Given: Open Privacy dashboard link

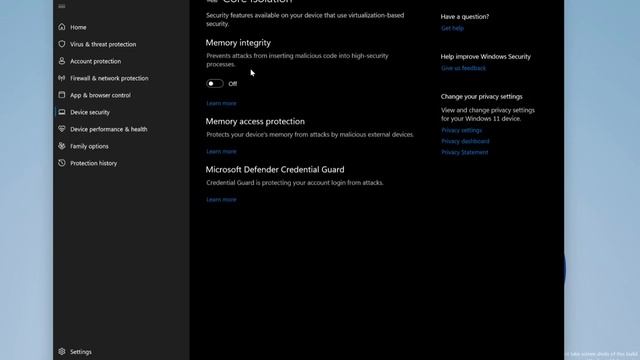Looking at the screenshot, I should click(x=465, y=141).
